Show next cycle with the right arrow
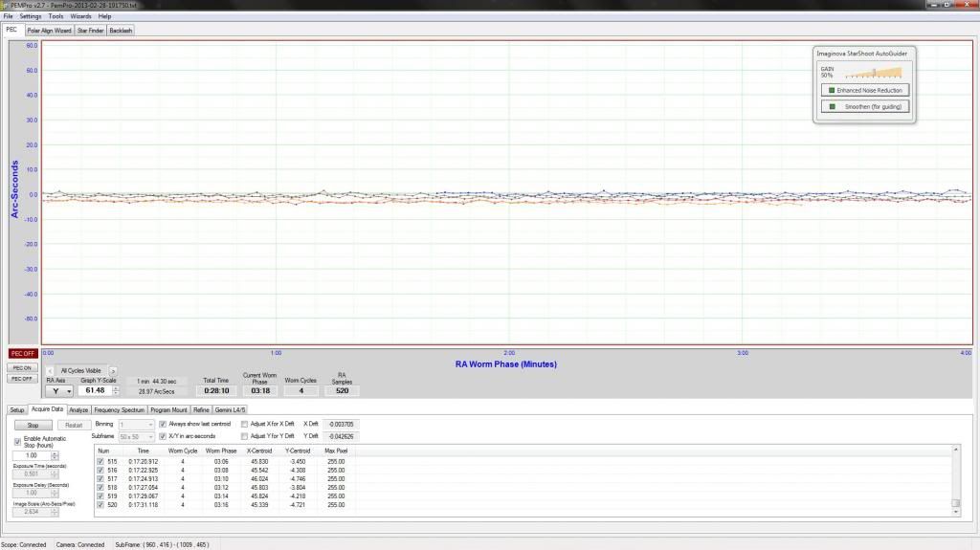The image size is (980, 550). [113, 370]
